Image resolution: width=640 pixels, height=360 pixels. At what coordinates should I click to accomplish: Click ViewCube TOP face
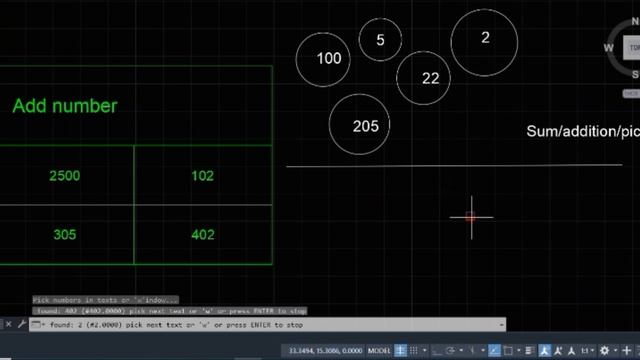[632, 47]
